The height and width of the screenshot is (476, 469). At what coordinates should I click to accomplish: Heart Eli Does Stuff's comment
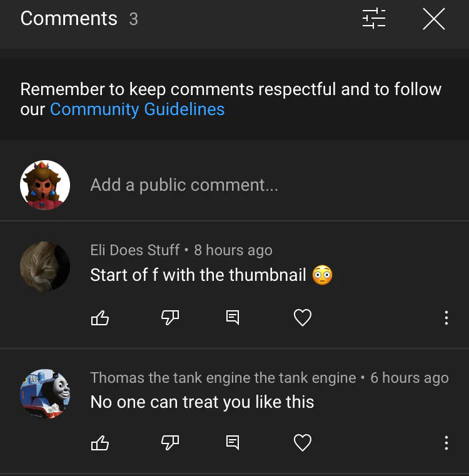[303, 318]
